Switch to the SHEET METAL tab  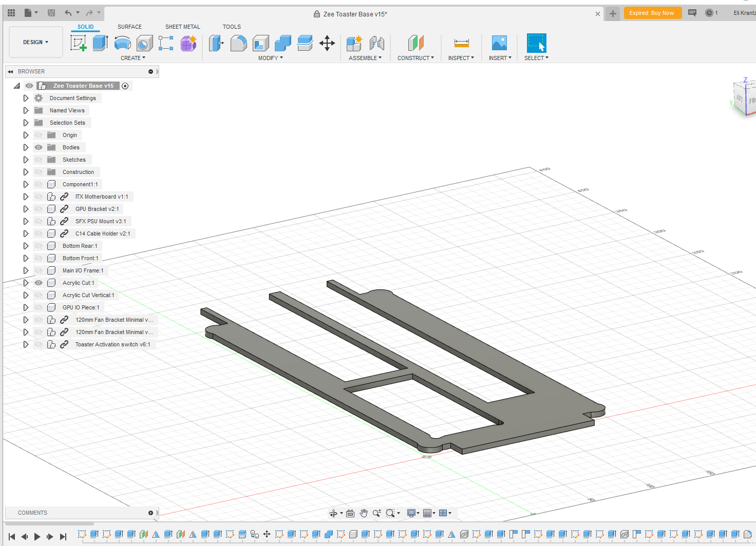point(182,27)
